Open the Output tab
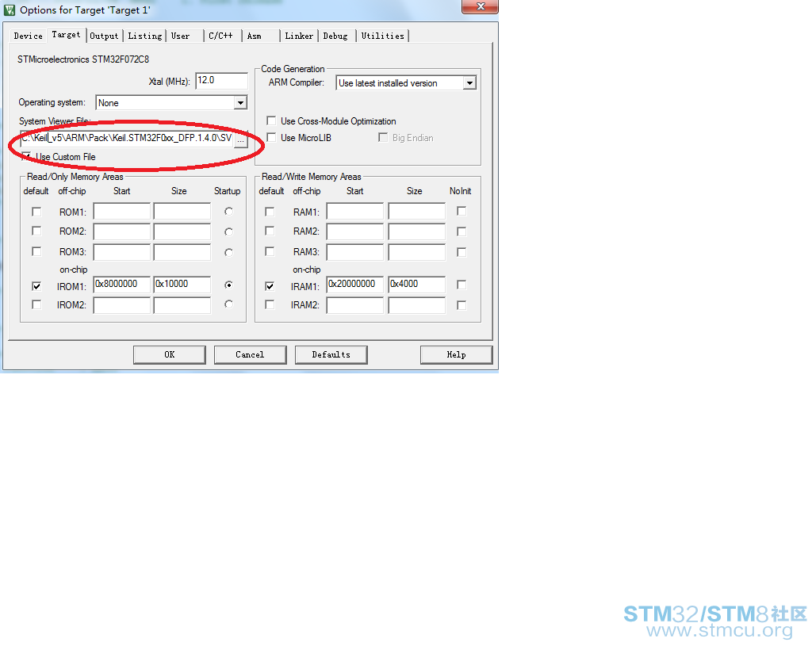This screenshot has height=650, width=812. click(x=104, y=36)
